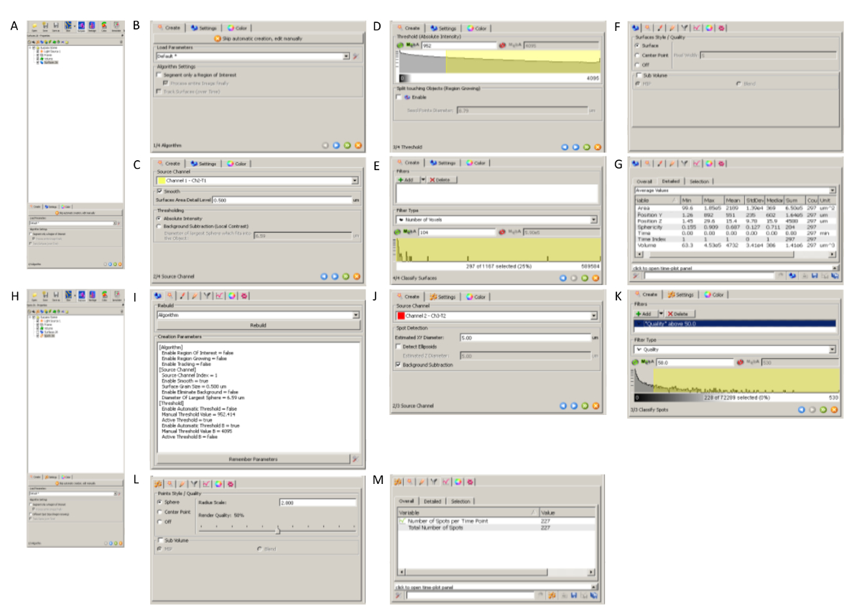
Task: Click the red X Delete icon in Classify Surfaces filters
Action: click(x=432, y=179)
